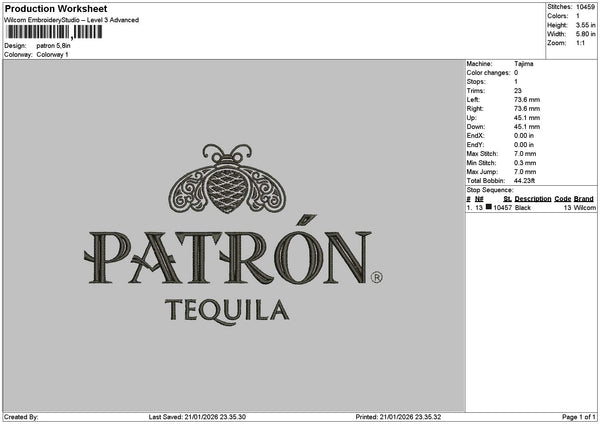Click the Stop Sequence heading
Screen dimensions: 600x424
tap(490, 190)
